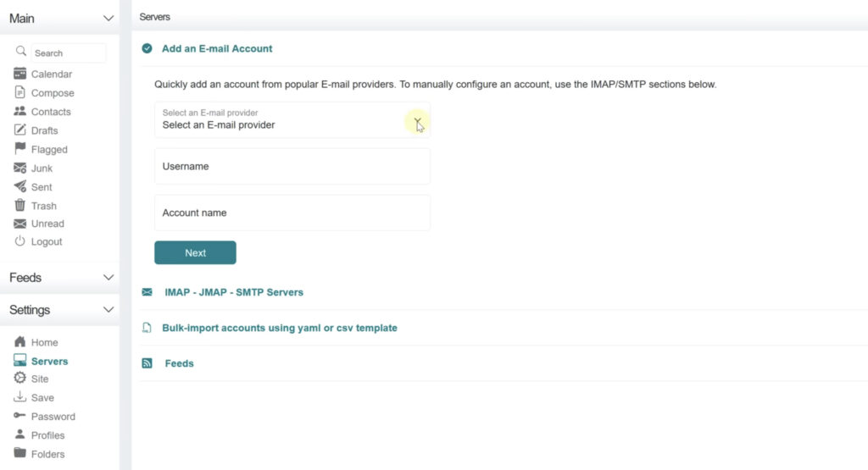Image resolution: width=868 pixels, height=470 pixels.
Task: Click the Calendar icon in sidebar
Action: [20, 74]
